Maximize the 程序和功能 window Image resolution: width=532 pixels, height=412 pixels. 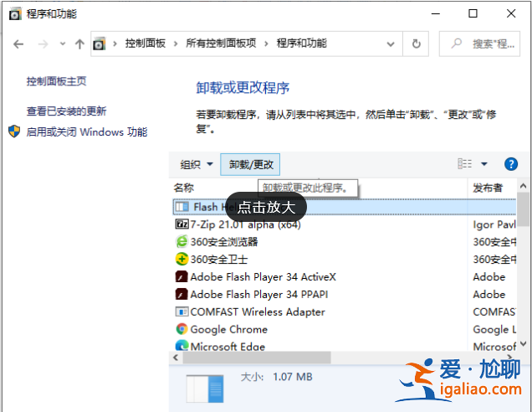tap(473, 13)
